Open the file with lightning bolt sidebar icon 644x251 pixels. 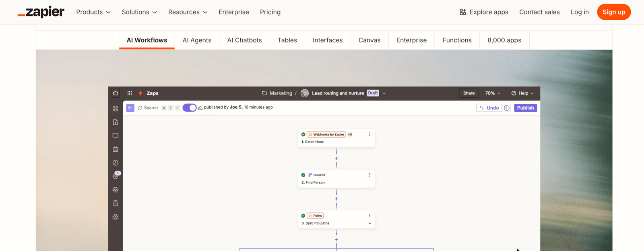coord(116,122)
